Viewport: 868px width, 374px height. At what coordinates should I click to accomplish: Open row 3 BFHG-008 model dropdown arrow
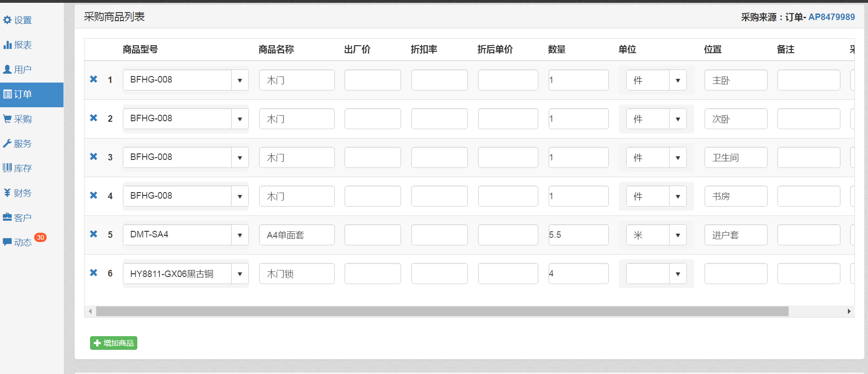coord(240,158)
